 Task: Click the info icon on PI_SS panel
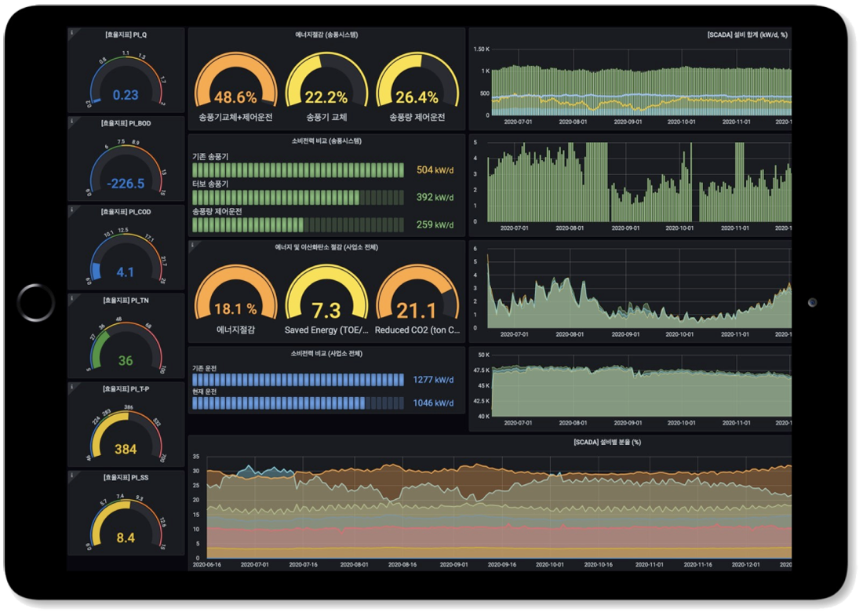pos(72,476)
